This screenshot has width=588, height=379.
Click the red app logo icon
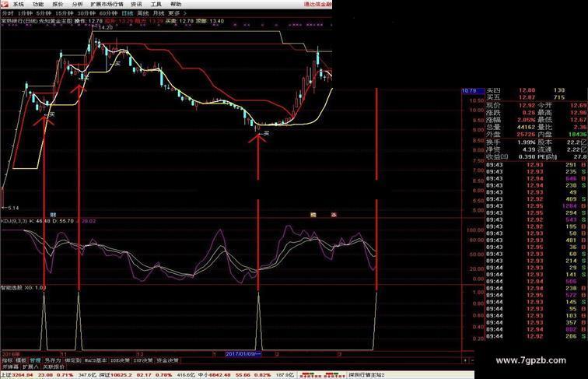(5, 4)
